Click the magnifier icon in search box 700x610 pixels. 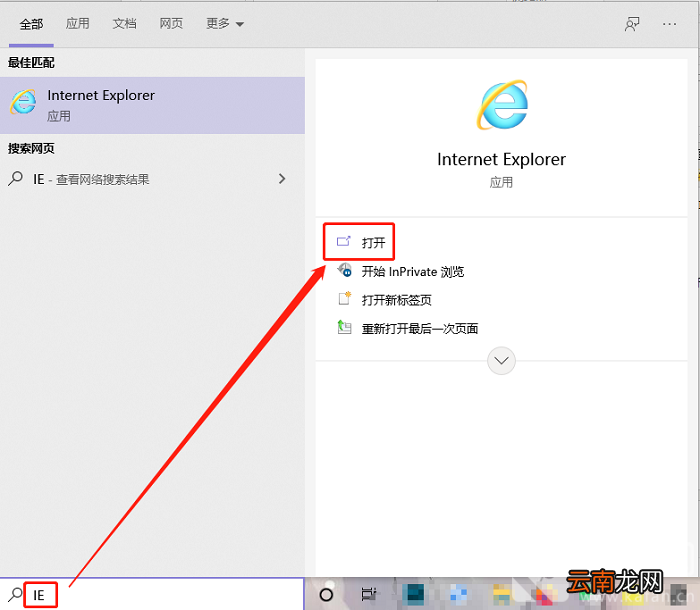[x=15, y=595]
